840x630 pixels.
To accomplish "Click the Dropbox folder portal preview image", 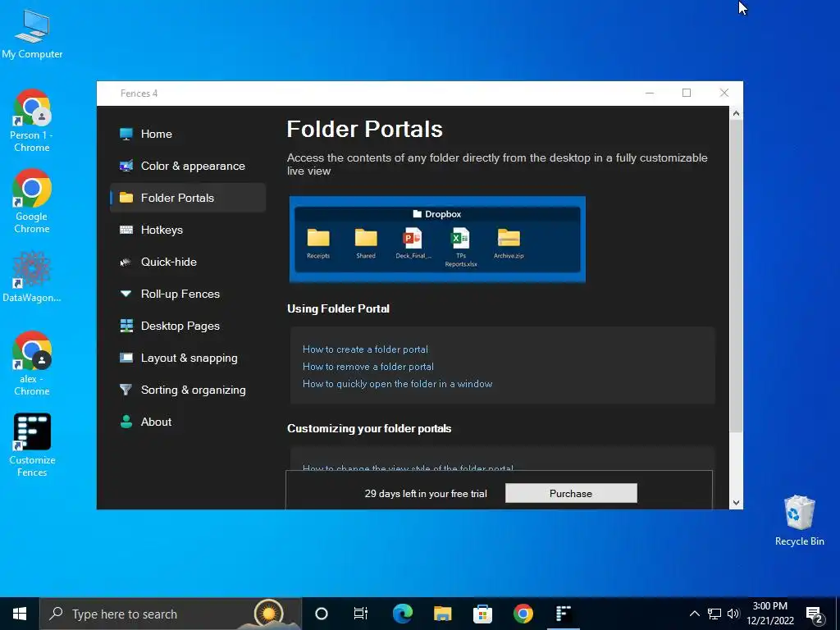I will (x=437, y=239).
